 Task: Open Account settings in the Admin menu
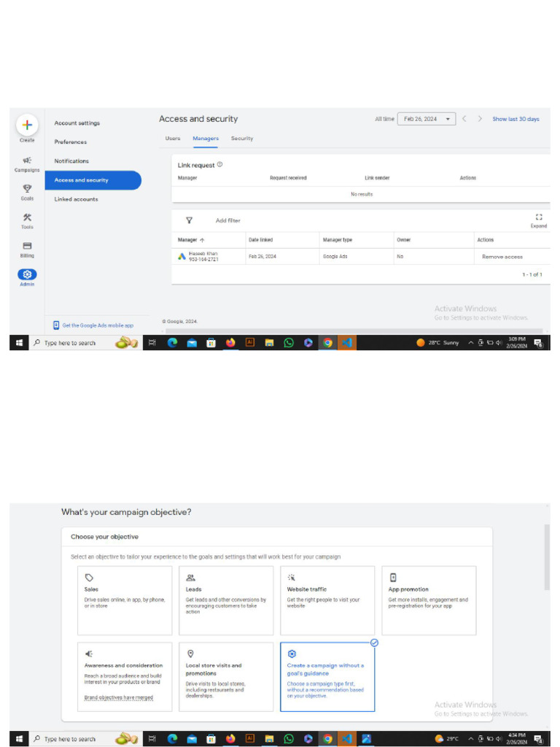[77, 123]
